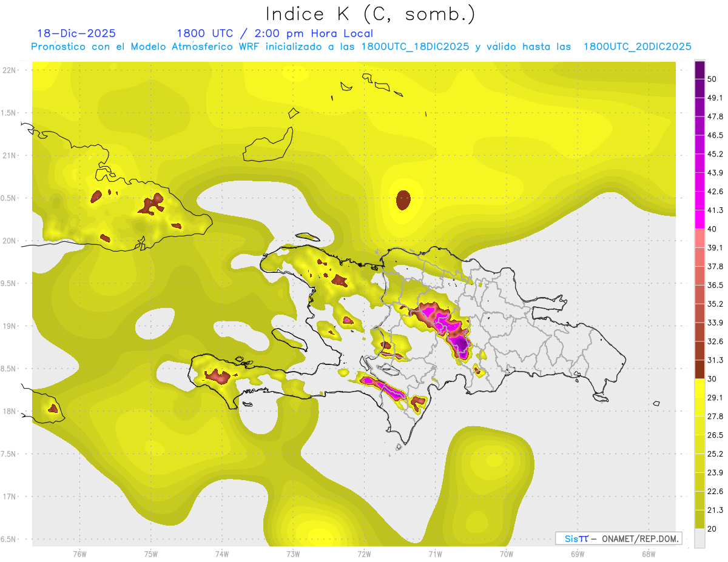Click the dark purple swatch above legend value 50
This screenshot has height=562, width=728.
point(700,70)
